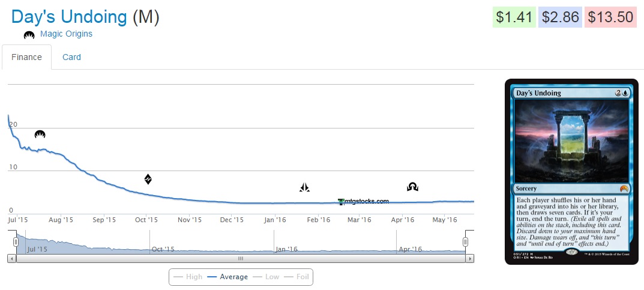The height and width of the screenshot is (290, 644).
Task: Click the Day's Undoing card image
Action: [x=571, y=171]
